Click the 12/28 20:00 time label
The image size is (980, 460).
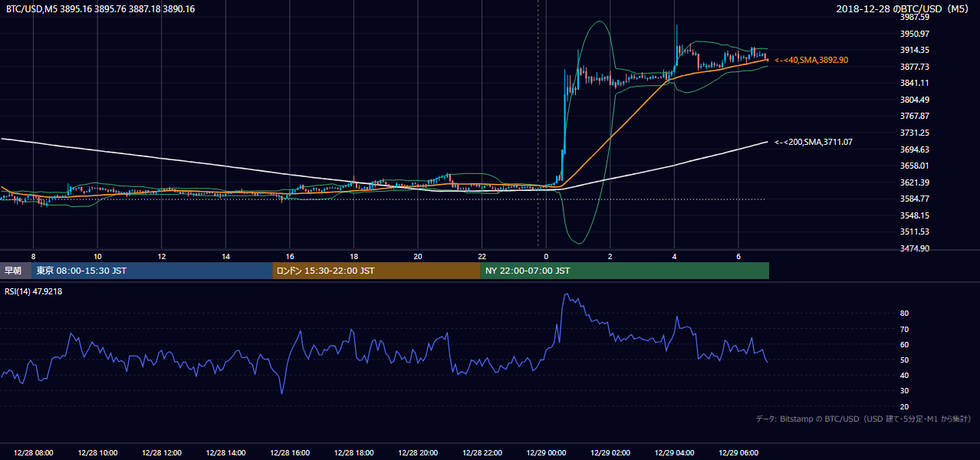pyautogui.click(x=418, y=453)
